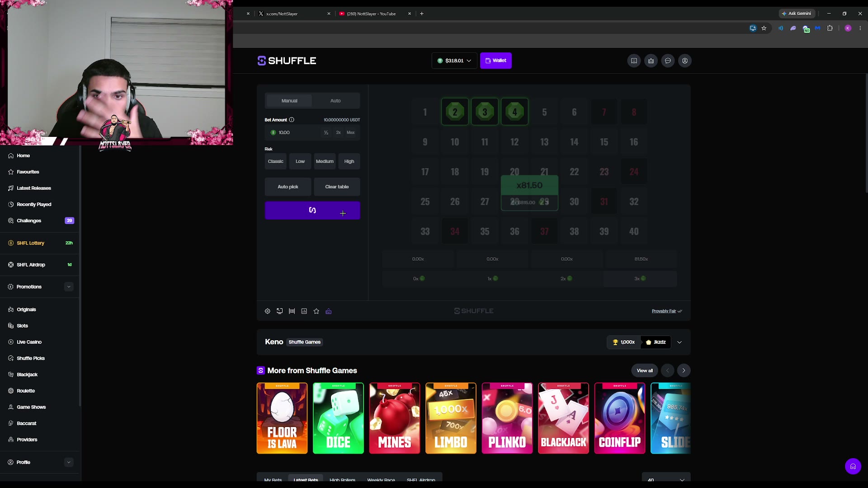Open the Chrome profile avatar K
The image size is (868, 488).
click(x=848, y=28)
